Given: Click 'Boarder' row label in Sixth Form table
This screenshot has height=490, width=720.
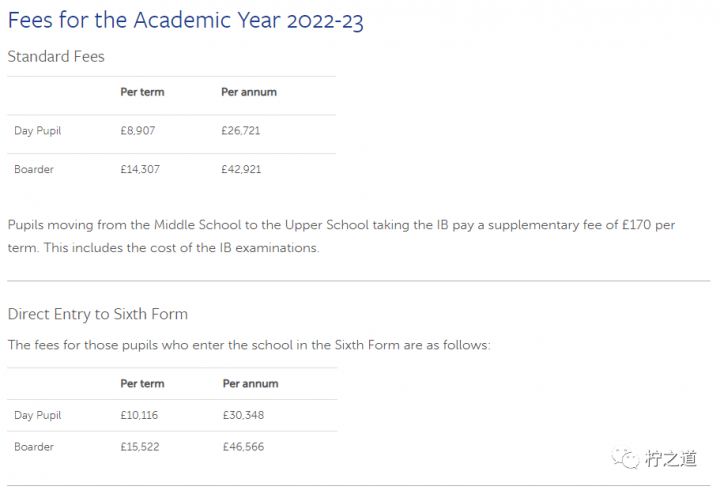Looking at the screenshot, I should click(x=34, y=447).
